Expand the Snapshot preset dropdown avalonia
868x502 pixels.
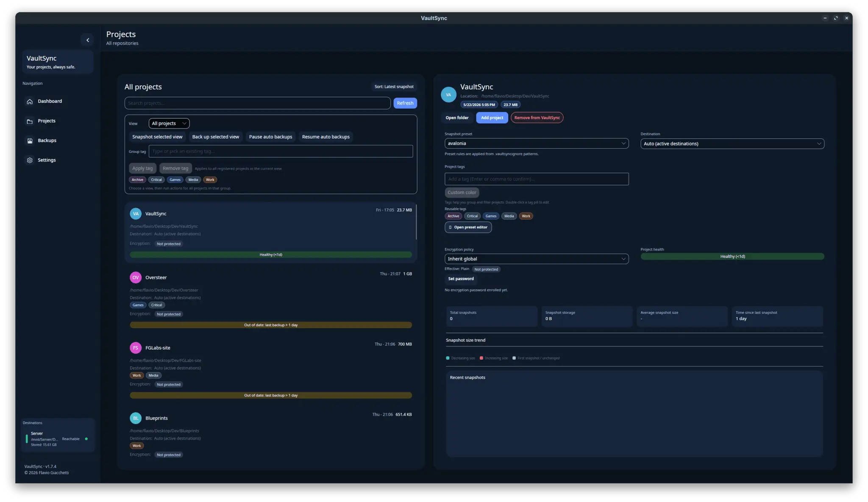tap(537, 143)
